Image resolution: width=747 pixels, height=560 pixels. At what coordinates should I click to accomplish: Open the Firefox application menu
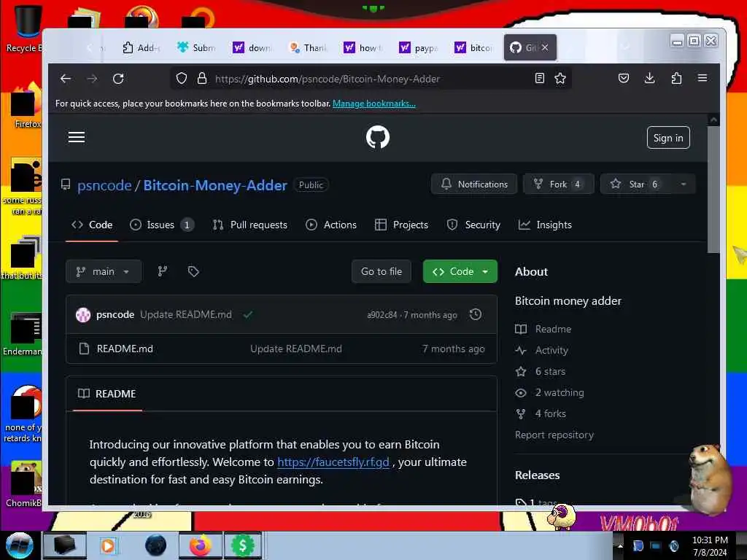click(703, 78)
